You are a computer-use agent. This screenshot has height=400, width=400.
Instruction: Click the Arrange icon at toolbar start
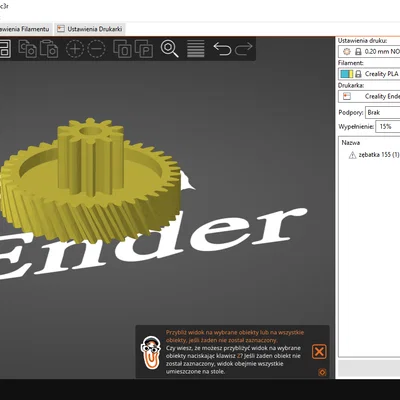pos(5,49)
